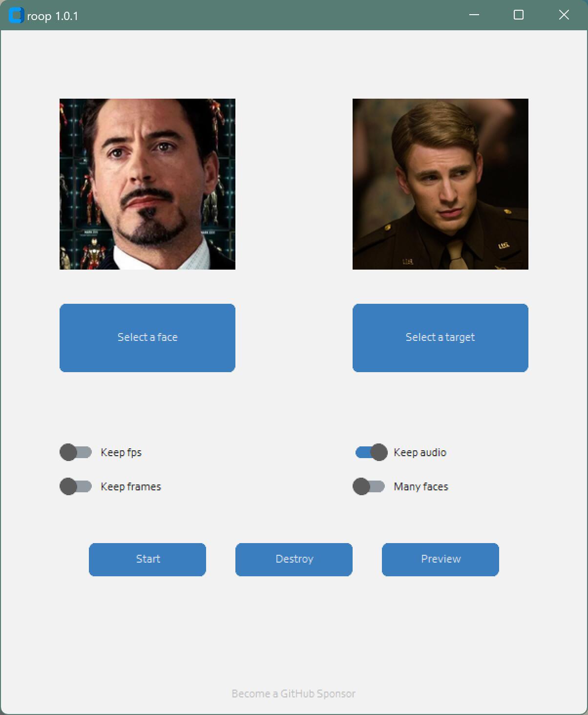This screenshot has width=588, height=715.
Task: Click the target thumbnail of uniformed man
Action: tap(441, 184)
